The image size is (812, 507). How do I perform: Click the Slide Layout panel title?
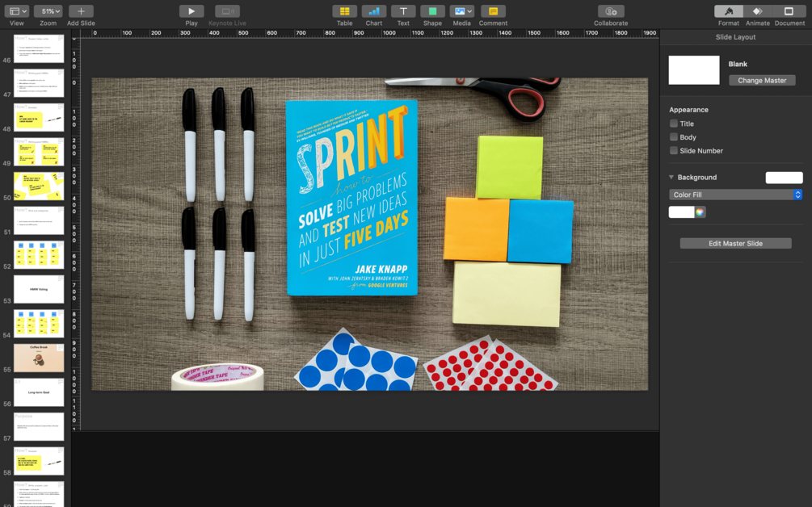coord(735,37)
